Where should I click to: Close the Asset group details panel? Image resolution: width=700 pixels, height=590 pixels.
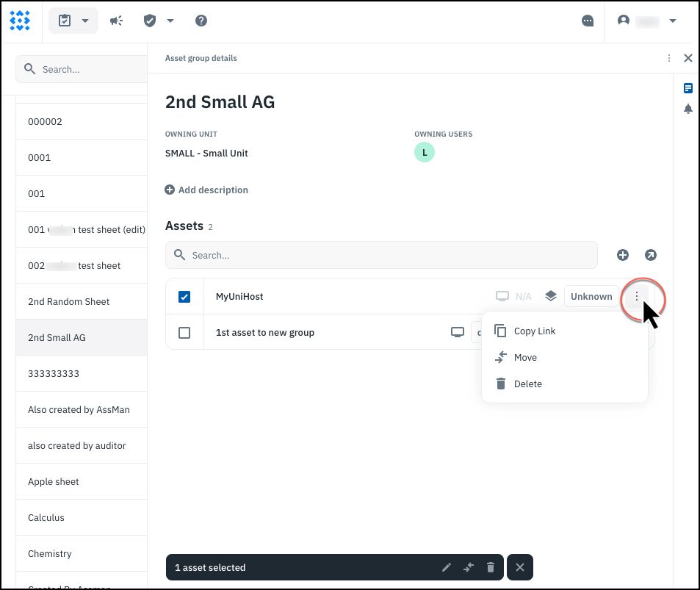[x=688, y=58]
